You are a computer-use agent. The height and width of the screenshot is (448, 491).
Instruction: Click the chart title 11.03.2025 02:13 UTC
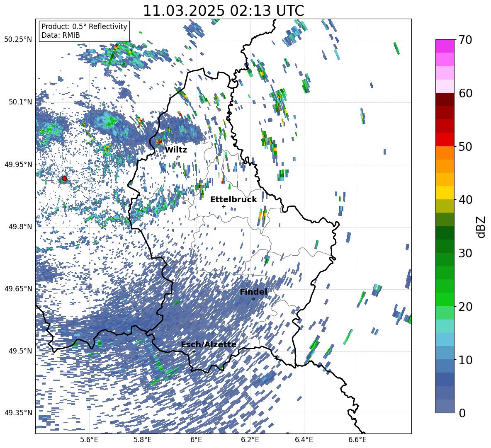tap(224, 11)
